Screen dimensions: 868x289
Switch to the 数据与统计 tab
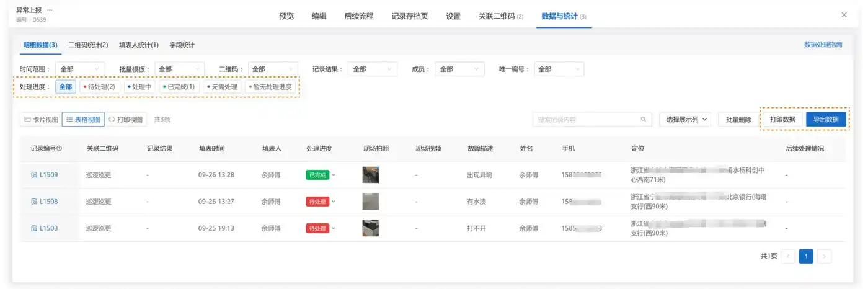tap(564, 16)
